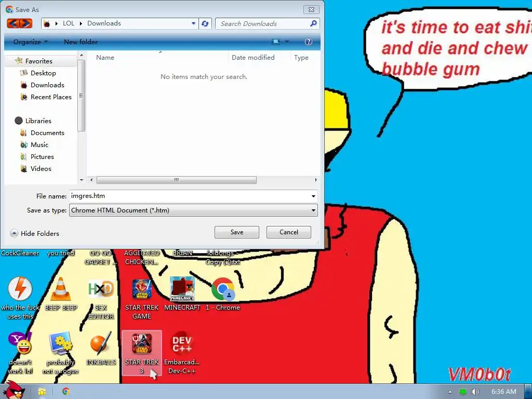Image resolution: width=532 pixels, height=399 pixels.
Task: Select the CockCleaner desktop label
Action: tap(20, 253)
